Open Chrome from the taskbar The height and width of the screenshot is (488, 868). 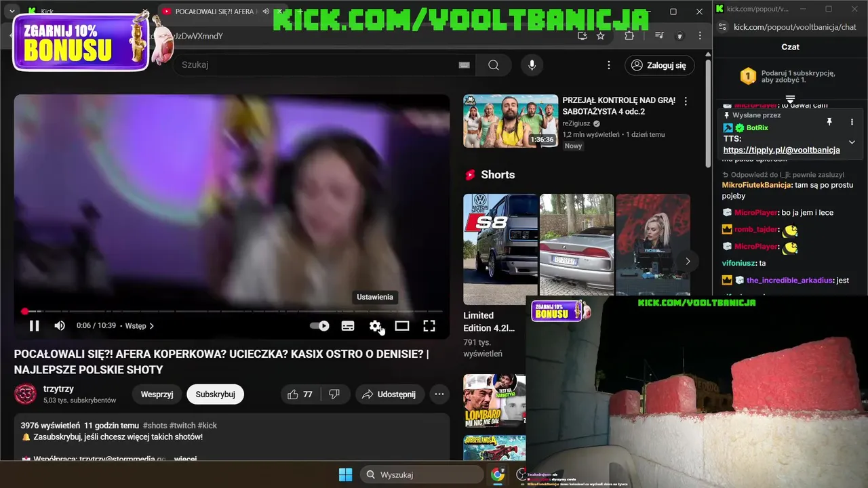coord(498,474)
